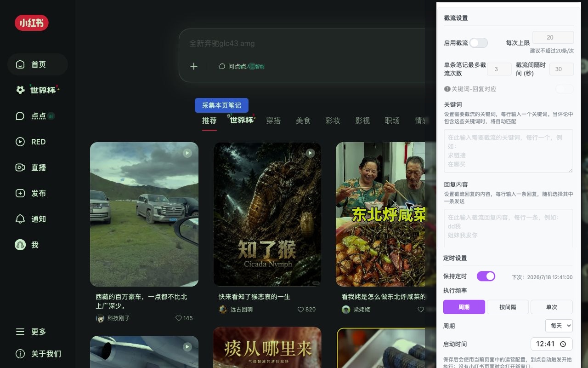Click the 问点点 AI button
588x368 pixels.
[x=242, y=66]
